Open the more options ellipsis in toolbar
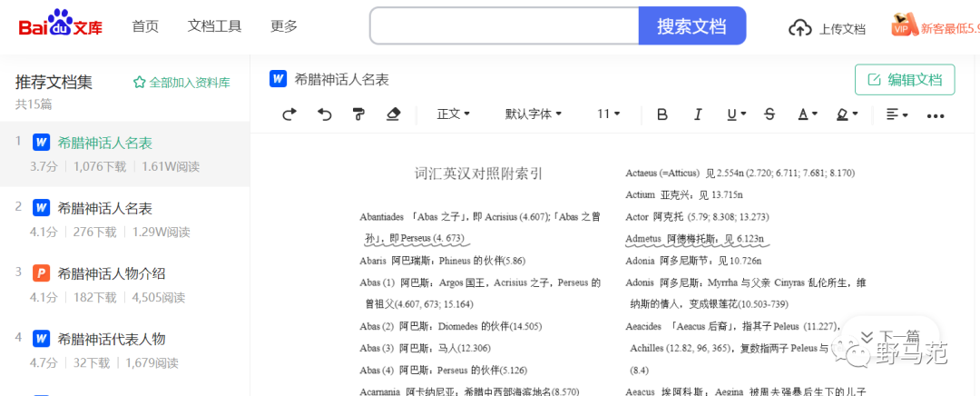980x396 pixels. point(936,114)
